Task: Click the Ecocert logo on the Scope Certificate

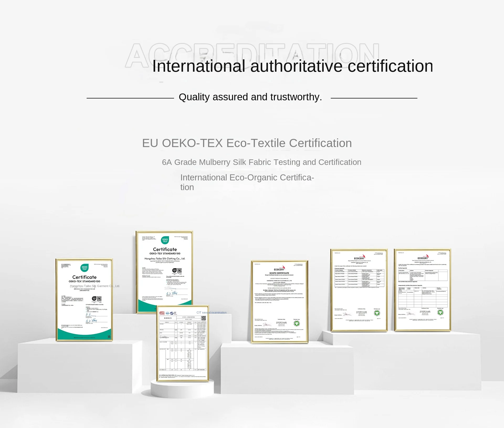Action: [280, 269]
